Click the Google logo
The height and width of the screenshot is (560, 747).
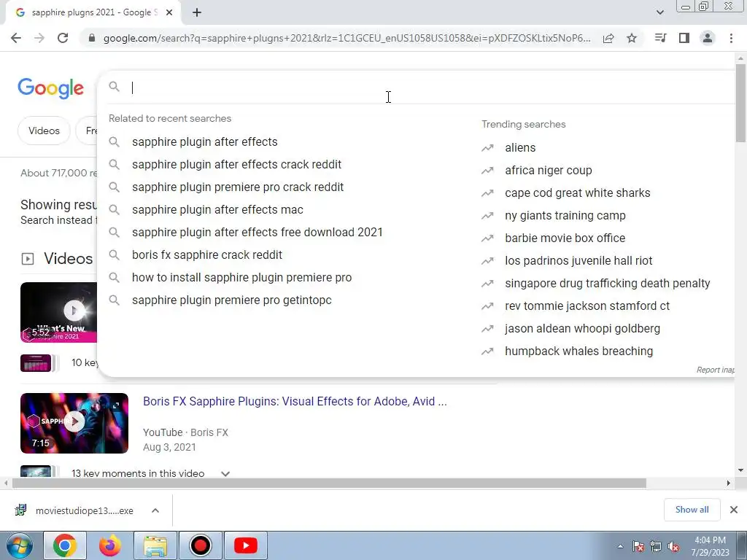(50, 88)
